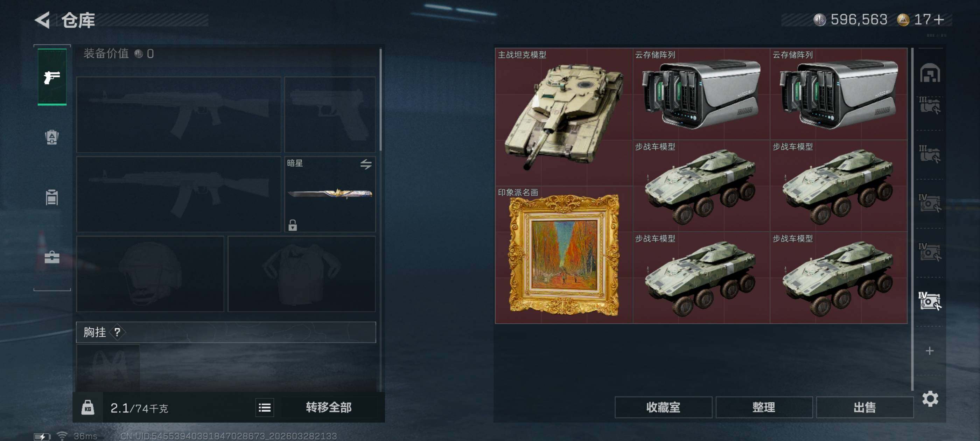980x441 pixels.
Task: Open the warehouse settings gear
Action: point(930,398)
